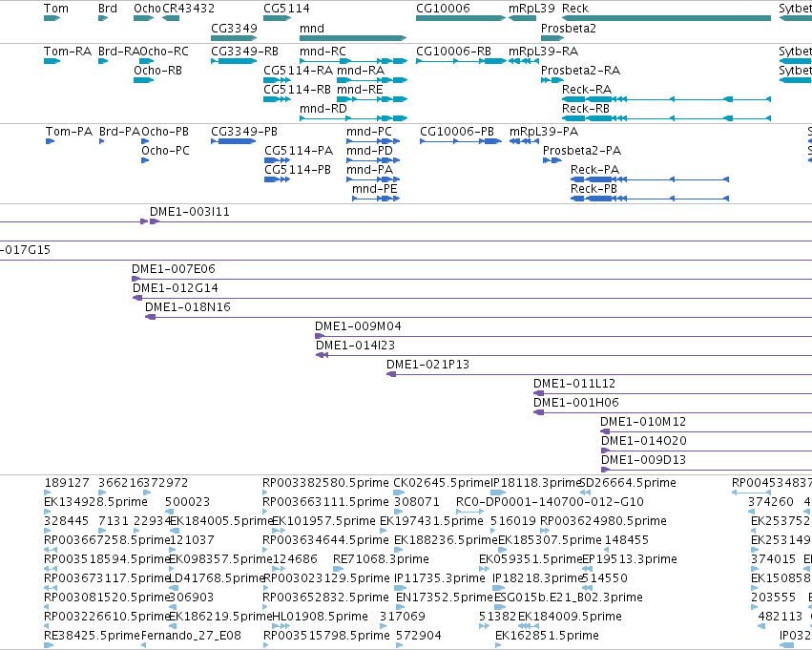Select transcript Ocho-RB
This screenshot has height=650, width=812.
click(x=143, y=80)
